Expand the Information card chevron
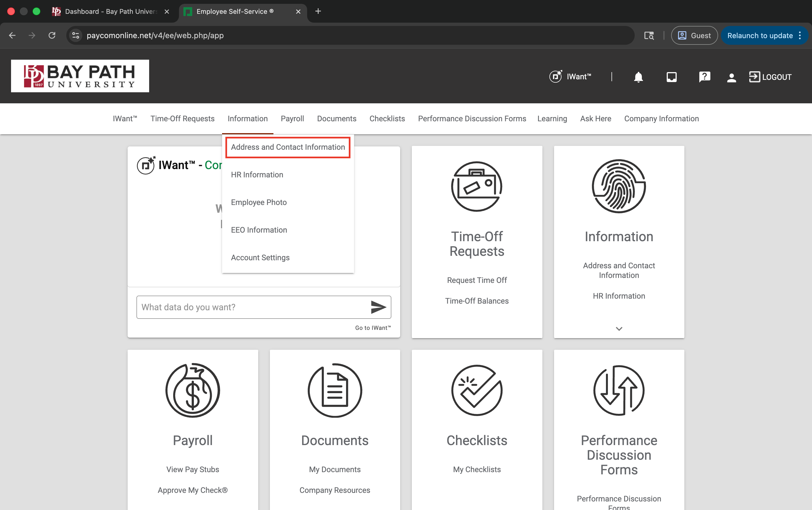The image size is (812, 510). click(x=619, y=328)
